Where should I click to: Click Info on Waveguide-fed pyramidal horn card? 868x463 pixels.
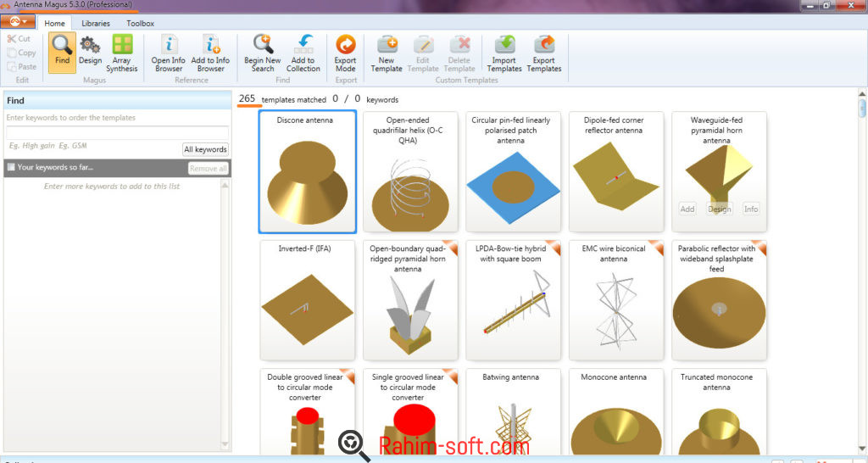[751, 209]
